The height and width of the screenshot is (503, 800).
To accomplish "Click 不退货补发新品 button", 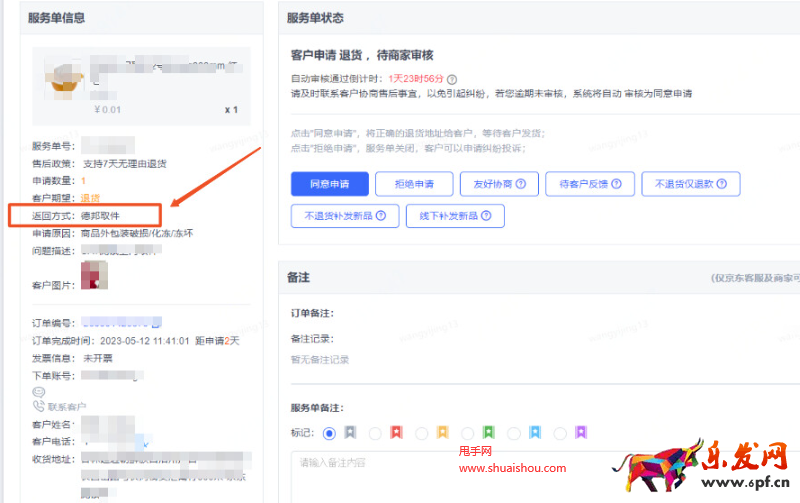I will (x=345, y=216).
